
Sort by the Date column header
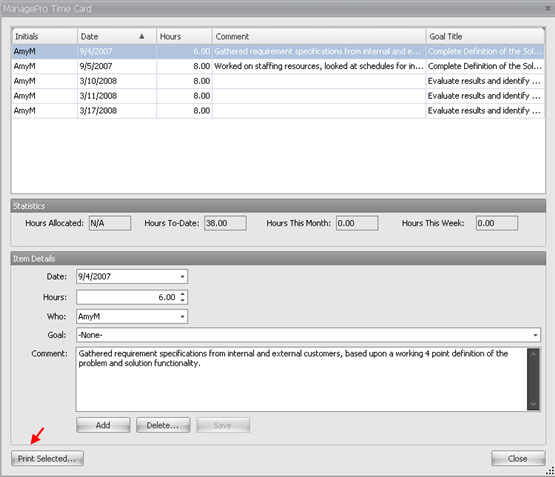(117, 36)
